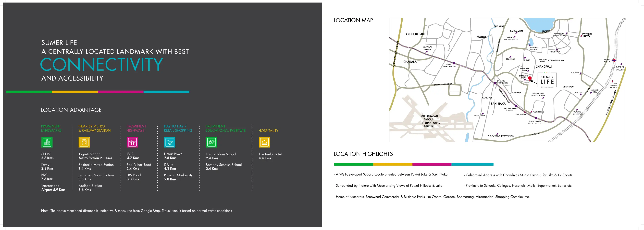
Task: Click the pink segment of left color bar
Action: tap(120, 92)
